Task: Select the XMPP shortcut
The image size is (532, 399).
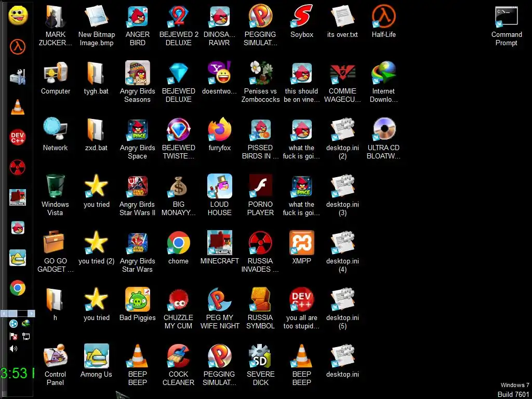Action: (x=302, y=248)
